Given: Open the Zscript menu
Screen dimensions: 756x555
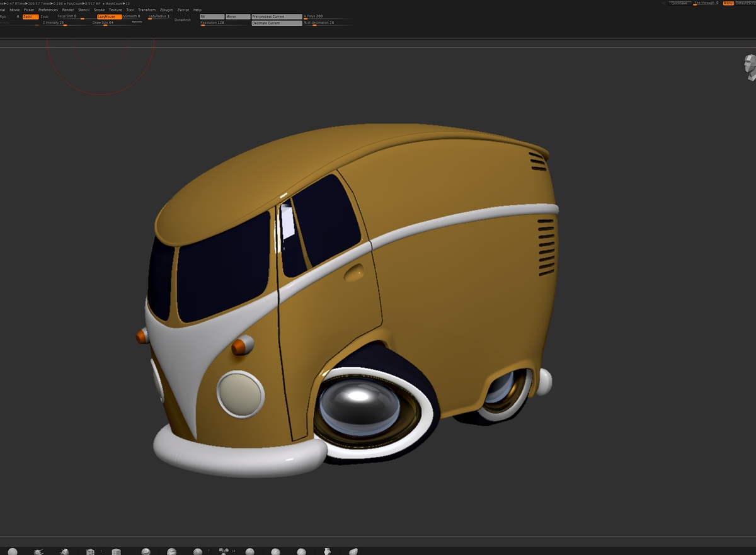Looking at the screenshot, I should pyautogui.click(x=183, y=10).
